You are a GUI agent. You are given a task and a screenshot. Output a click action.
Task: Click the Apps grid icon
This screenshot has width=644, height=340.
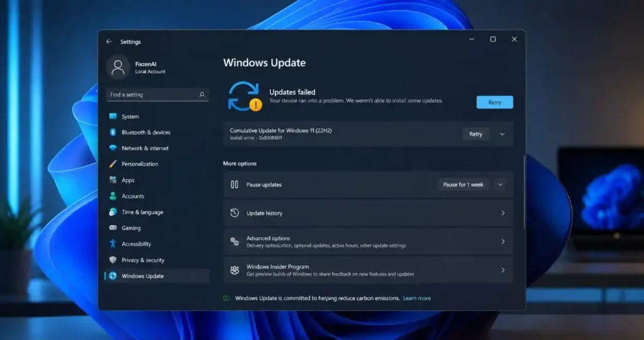click(x=113, y=180)
